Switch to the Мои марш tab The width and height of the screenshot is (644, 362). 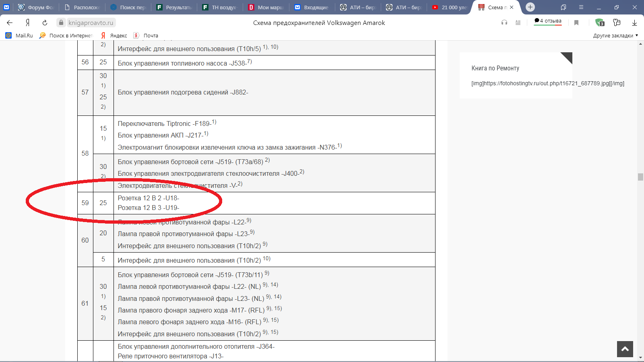[266, 7]
